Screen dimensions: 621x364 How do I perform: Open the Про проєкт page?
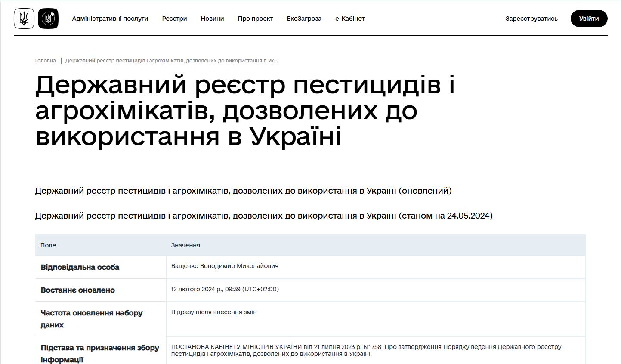click(255, 19)
